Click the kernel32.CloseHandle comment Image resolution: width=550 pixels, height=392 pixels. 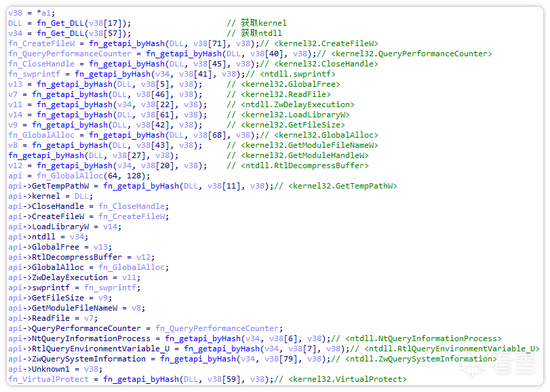pyautogui.click(x=326, y=64)
